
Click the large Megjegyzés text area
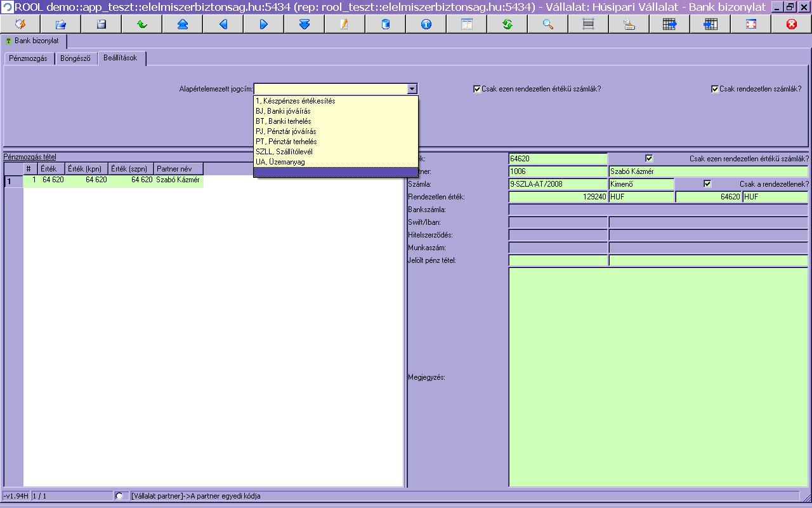[x=658, y=377]
